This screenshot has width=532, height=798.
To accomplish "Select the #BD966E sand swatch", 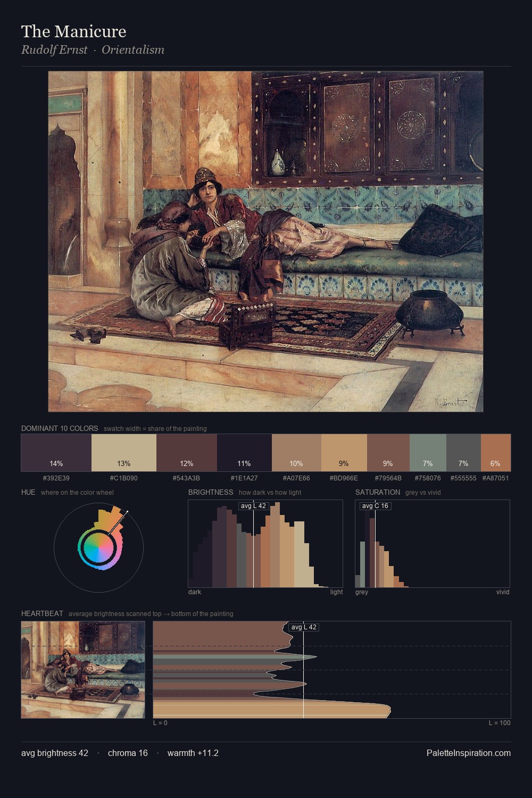I will 344,453.
